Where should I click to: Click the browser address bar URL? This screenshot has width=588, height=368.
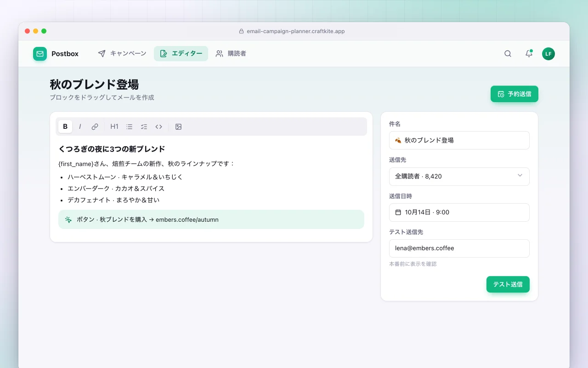tap(296, 31)
